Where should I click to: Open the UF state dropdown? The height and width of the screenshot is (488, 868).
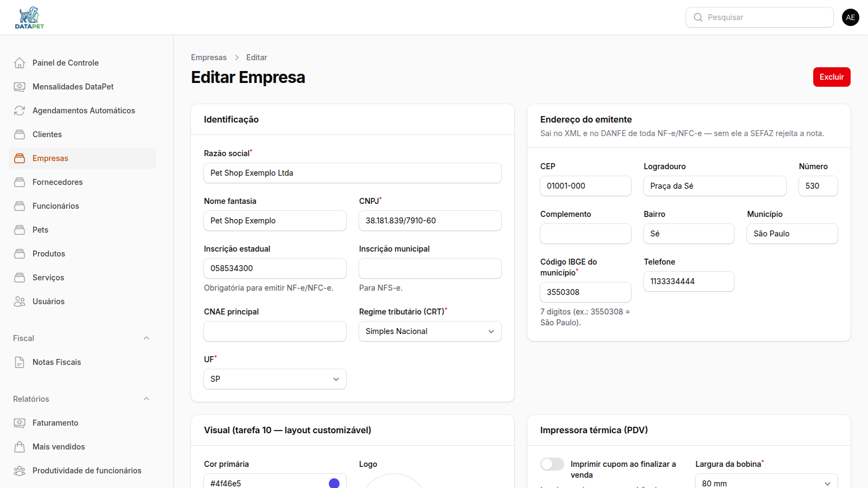275,379
